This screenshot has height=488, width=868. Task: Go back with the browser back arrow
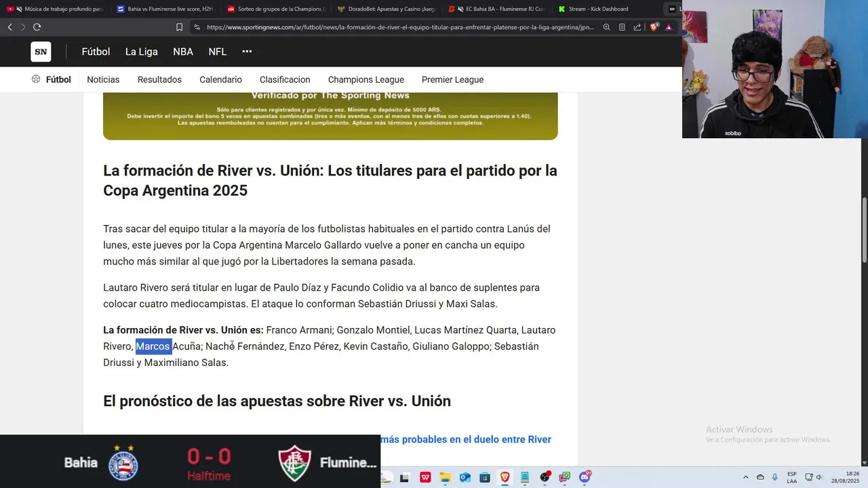click(9, 27)
